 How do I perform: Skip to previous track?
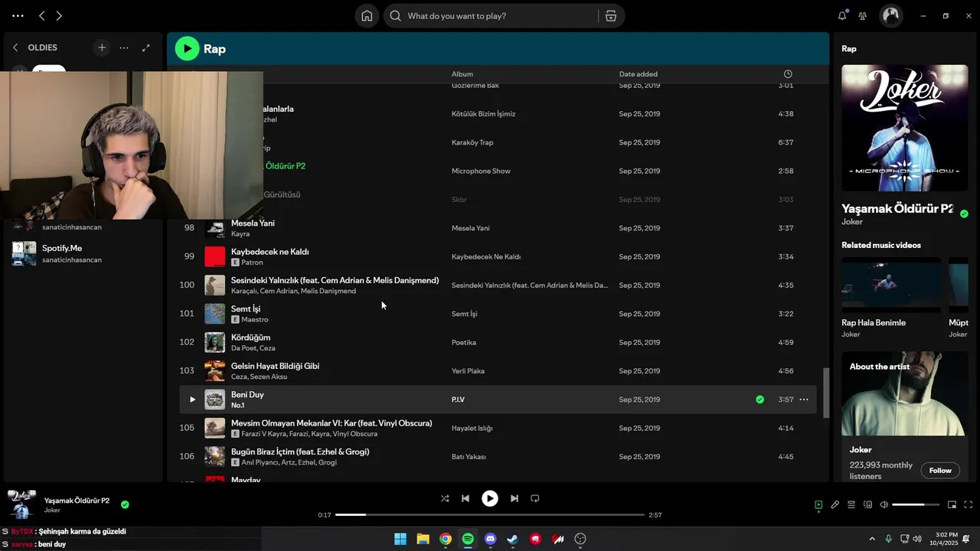click(465, 498)
